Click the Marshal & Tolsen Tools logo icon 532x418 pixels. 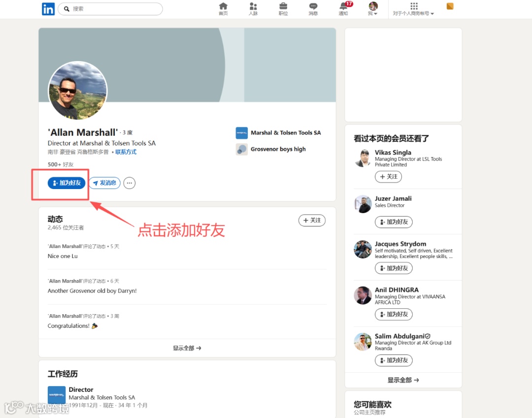(x=241, y=133)
